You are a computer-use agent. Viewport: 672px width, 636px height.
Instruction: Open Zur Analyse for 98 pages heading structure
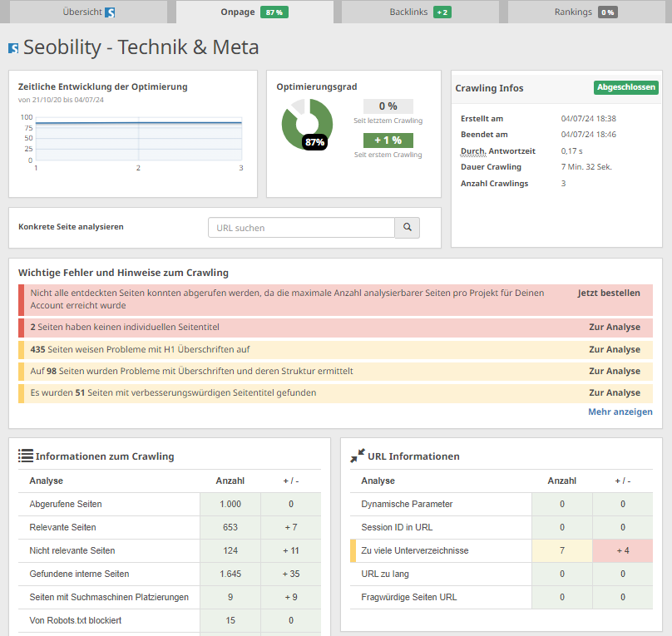615,371
